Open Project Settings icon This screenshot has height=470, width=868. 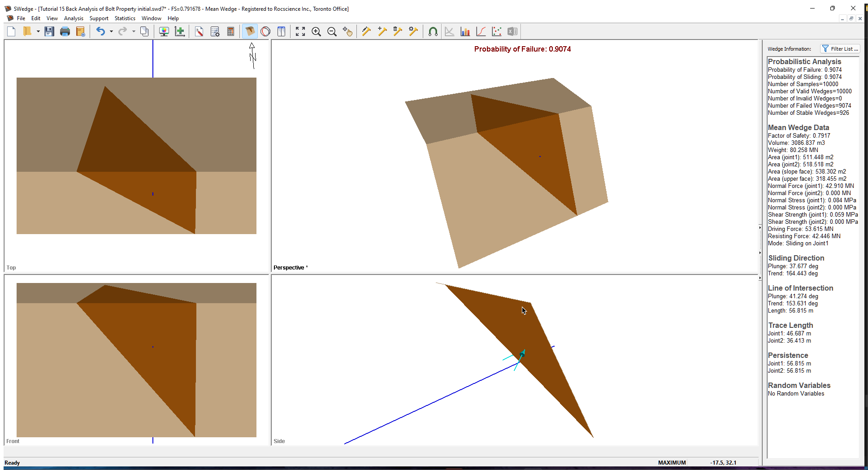(200, 31)
